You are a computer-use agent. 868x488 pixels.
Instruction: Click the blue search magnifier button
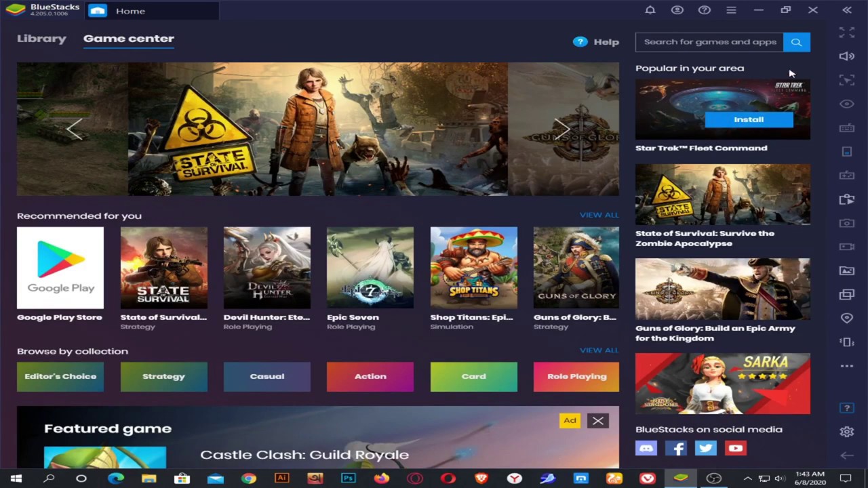[x=797, y=42]
